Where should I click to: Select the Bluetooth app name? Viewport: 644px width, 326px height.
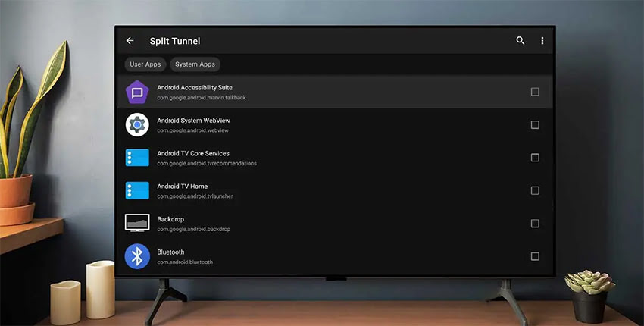(x=170, y=252)
